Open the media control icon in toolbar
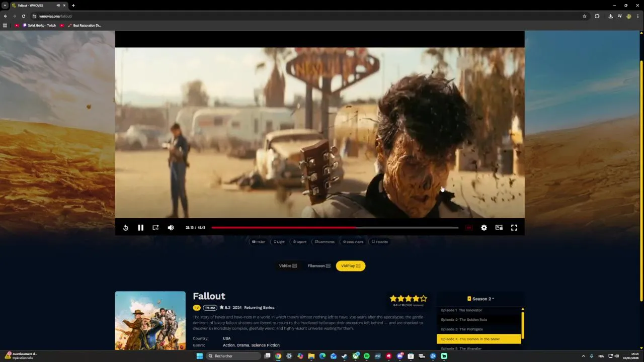 (619, 16)
